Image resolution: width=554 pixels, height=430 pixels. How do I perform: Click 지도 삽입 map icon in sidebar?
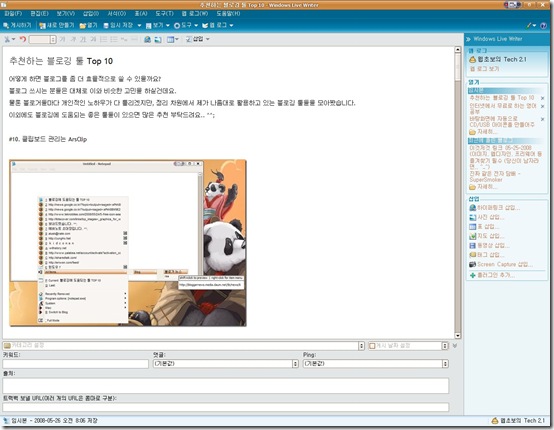click(472, 236)
